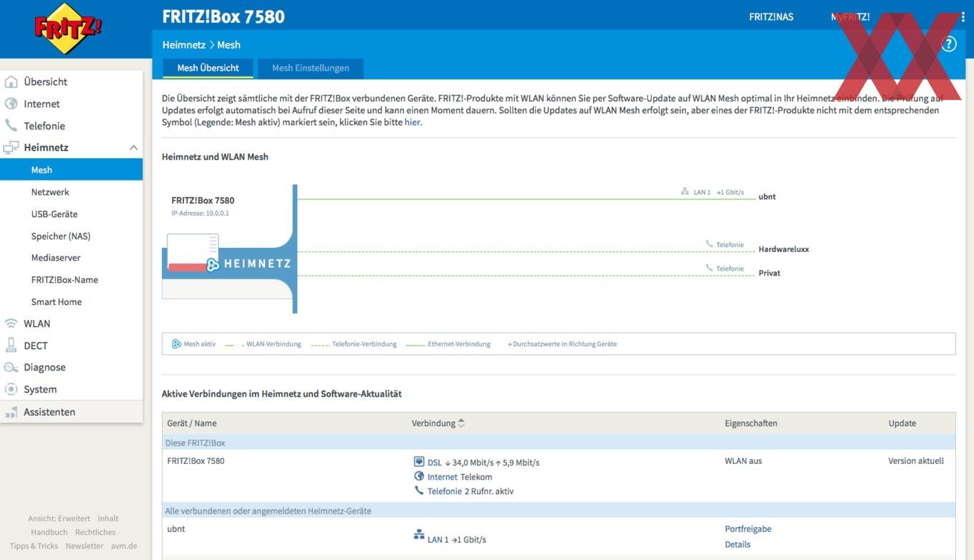
Task: Click the Telefonie handset icon in table
Action: pos(419,491)
